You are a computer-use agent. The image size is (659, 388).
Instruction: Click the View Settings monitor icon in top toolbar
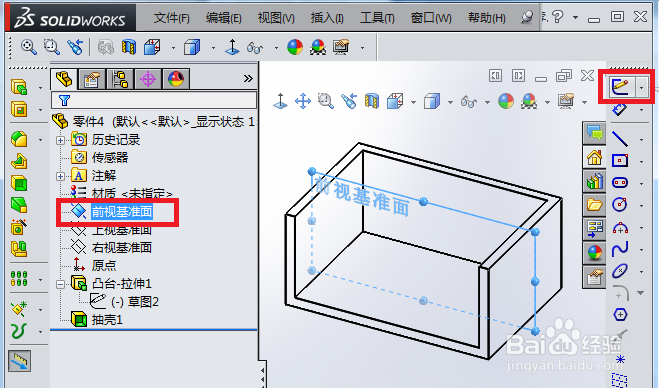[x=341, y=47]
